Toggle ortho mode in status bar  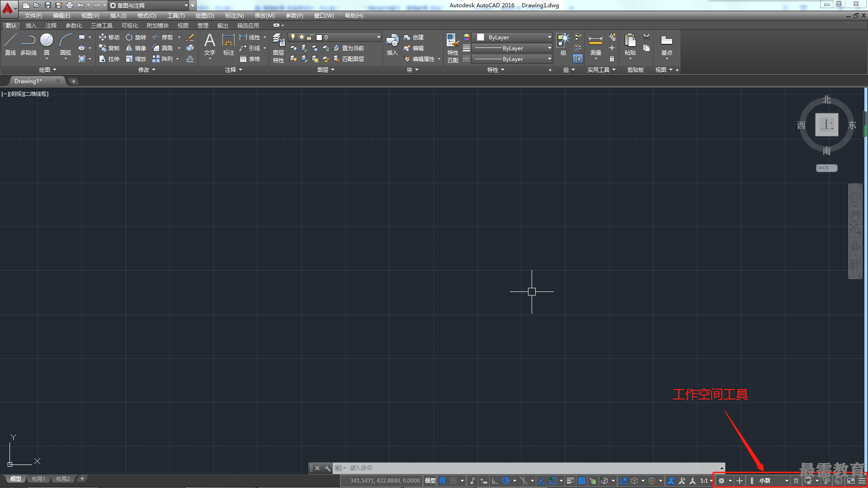(495, 481)
